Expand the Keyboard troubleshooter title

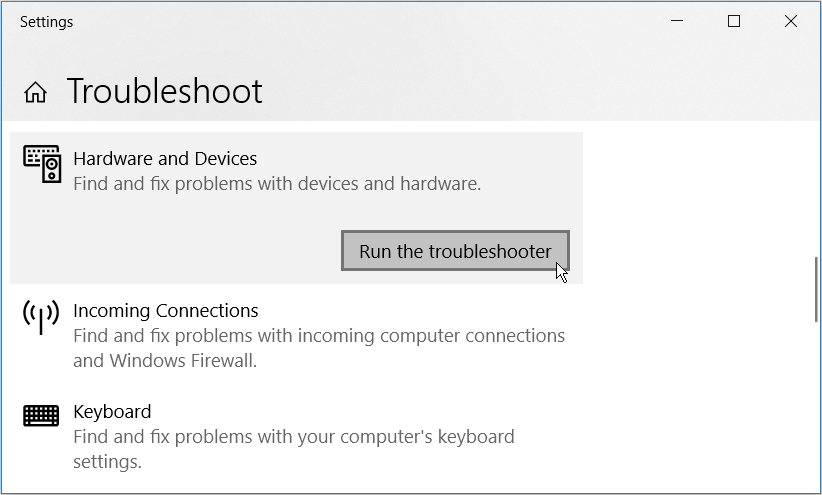pos(112,411)
